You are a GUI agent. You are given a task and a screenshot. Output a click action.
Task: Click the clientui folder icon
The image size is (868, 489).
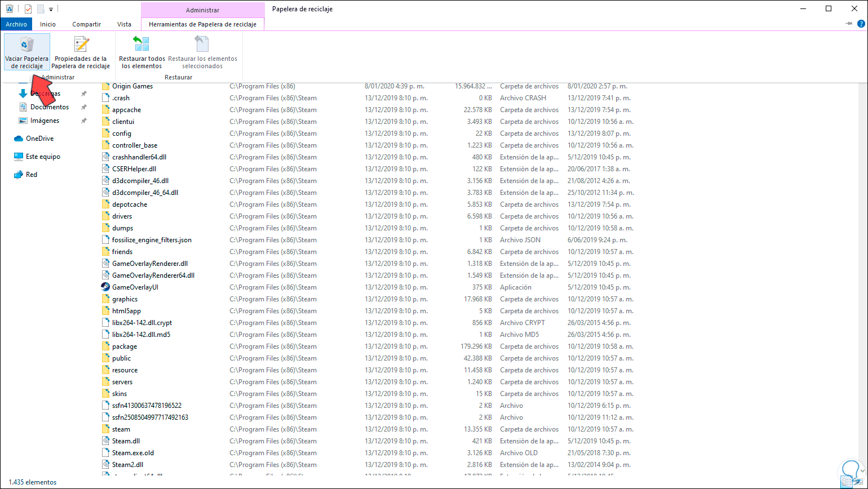(105, 122)
